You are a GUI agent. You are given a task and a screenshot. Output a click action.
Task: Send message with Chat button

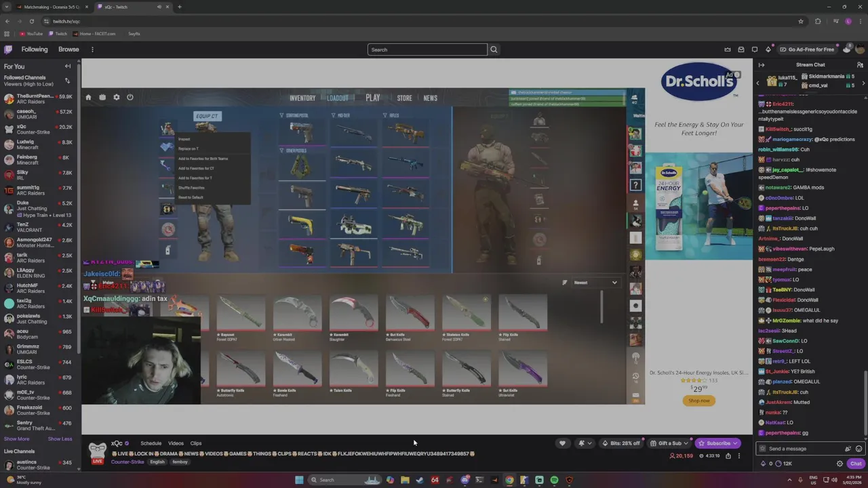[x=856, y=464]
